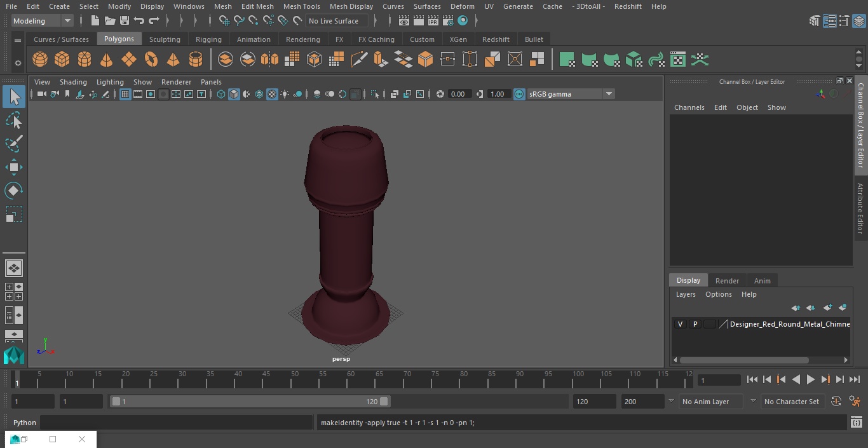Click the Combine meshes shelf icon
This screenshot has height=448, width=868.
[226, 60]
